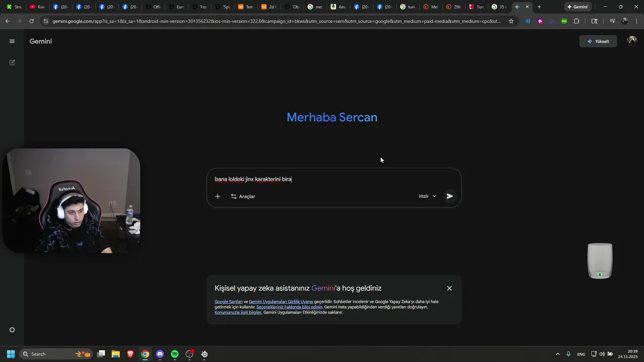
Task: Click the Gemini logo text
Action: click(x=41, y=41)
